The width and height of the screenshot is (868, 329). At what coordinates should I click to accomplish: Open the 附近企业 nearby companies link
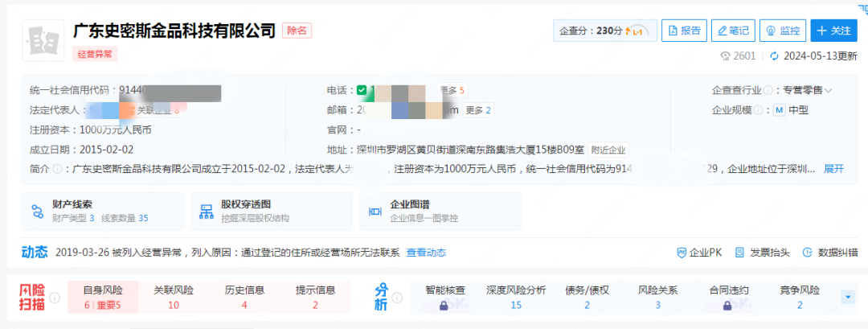(x=608, y=150)
